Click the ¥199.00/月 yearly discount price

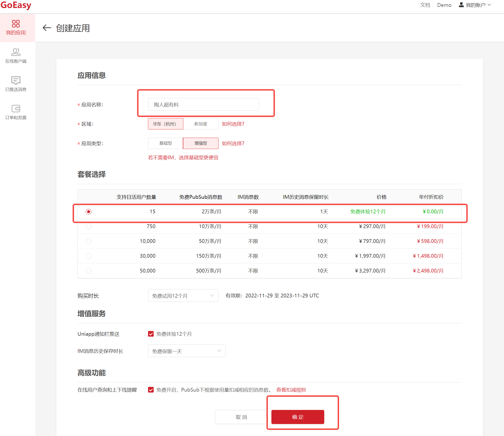pyautogui.click(x=430, y=226)
